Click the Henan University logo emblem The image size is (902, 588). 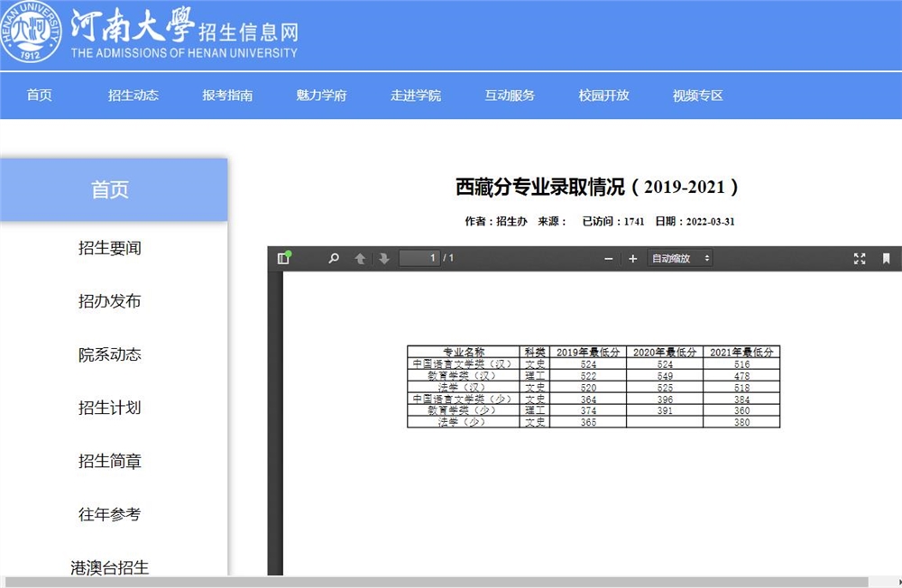tap(30, 32)
